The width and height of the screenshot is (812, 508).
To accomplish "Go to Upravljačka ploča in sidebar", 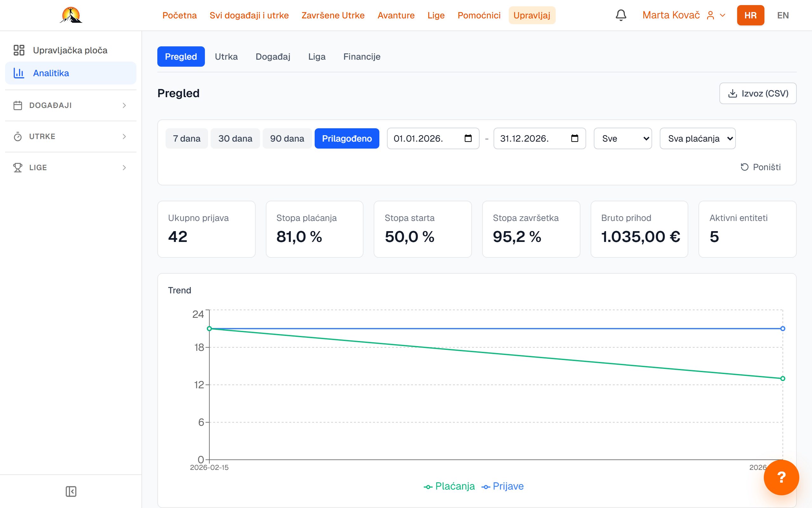I will point(71,50).
